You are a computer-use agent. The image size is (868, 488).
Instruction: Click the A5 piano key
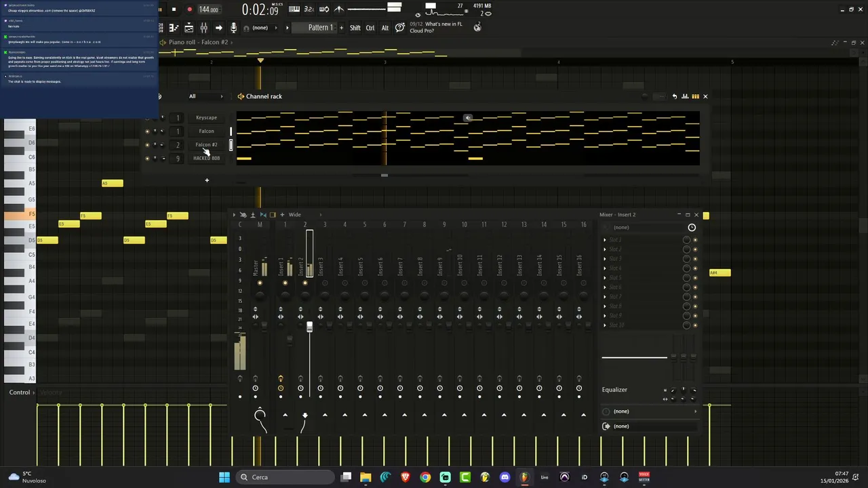[19, 184]
